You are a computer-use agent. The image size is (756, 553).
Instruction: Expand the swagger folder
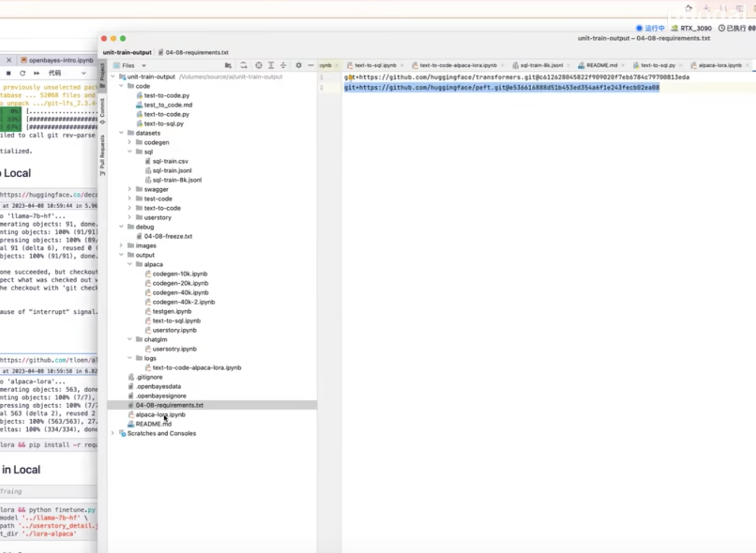129,189
